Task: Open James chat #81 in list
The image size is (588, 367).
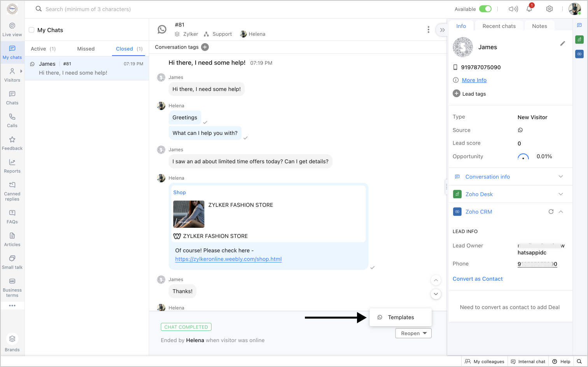Action: point(87,68)
